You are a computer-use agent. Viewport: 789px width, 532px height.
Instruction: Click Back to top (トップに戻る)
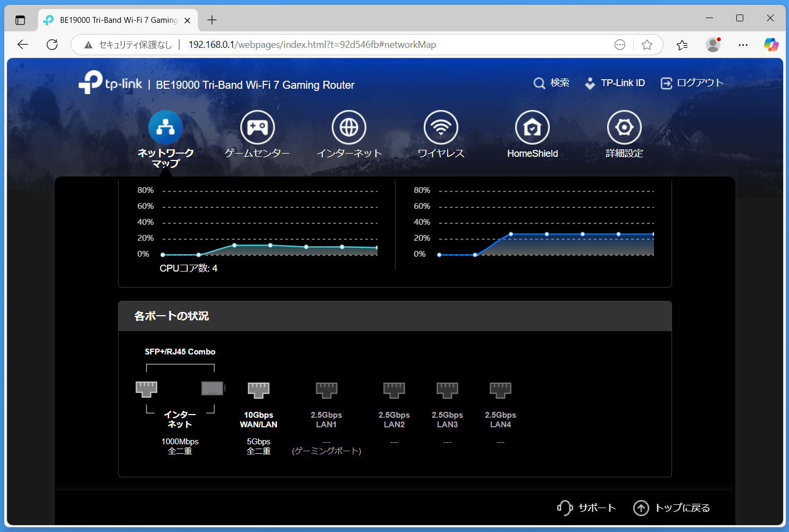click(x=672, y=508)
